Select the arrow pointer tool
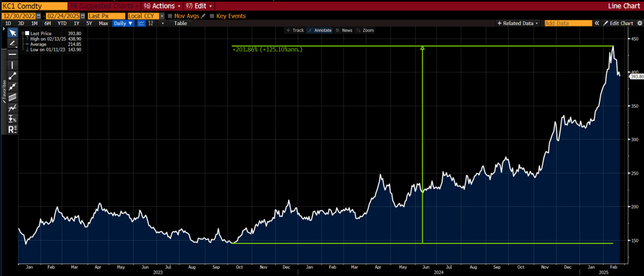This screenshot has height=276, width=644. pos(13,33)
